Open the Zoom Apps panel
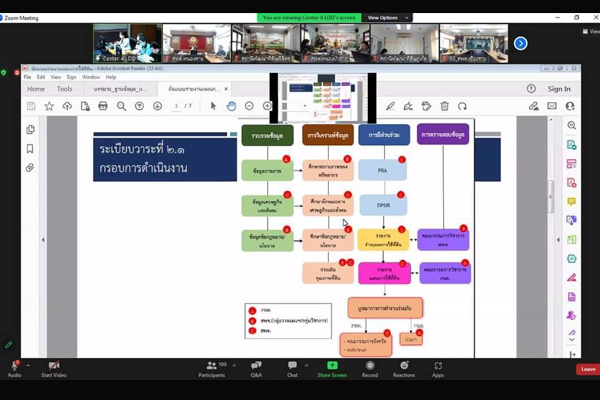 pyautogui.click(x=438, y=367)
